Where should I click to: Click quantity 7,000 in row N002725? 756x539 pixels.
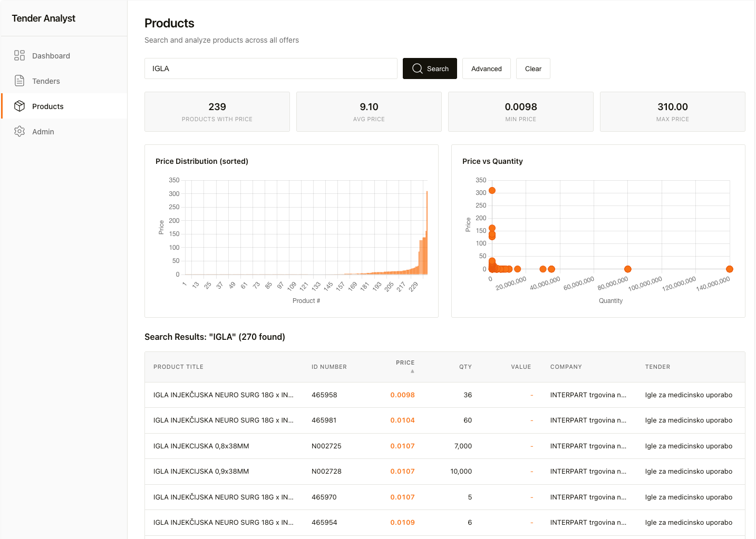click(x=463, y=446)
